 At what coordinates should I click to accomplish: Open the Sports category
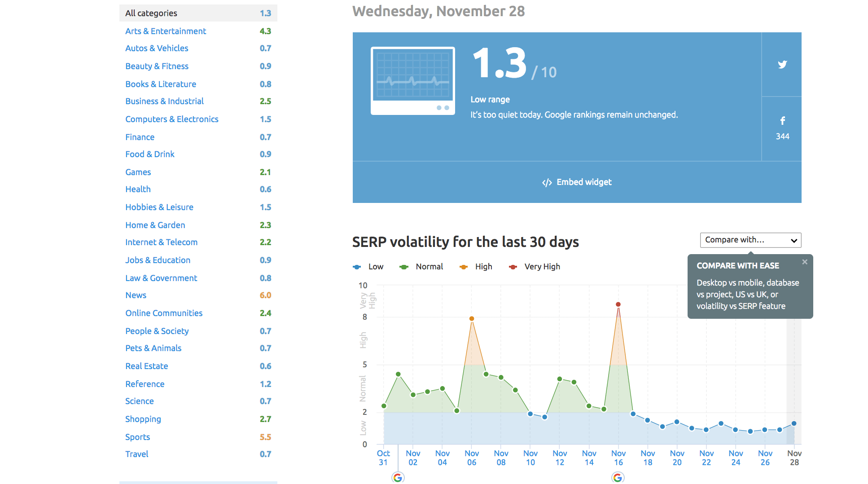click(137, 437)
